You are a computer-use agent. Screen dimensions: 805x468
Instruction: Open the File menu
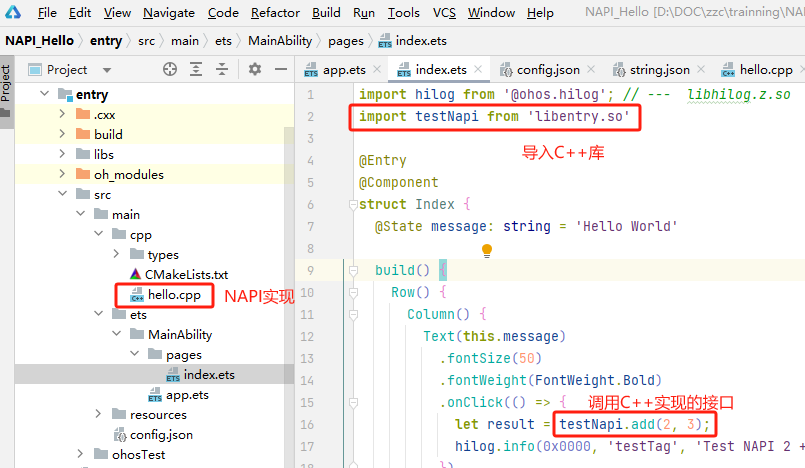[47, 12]
